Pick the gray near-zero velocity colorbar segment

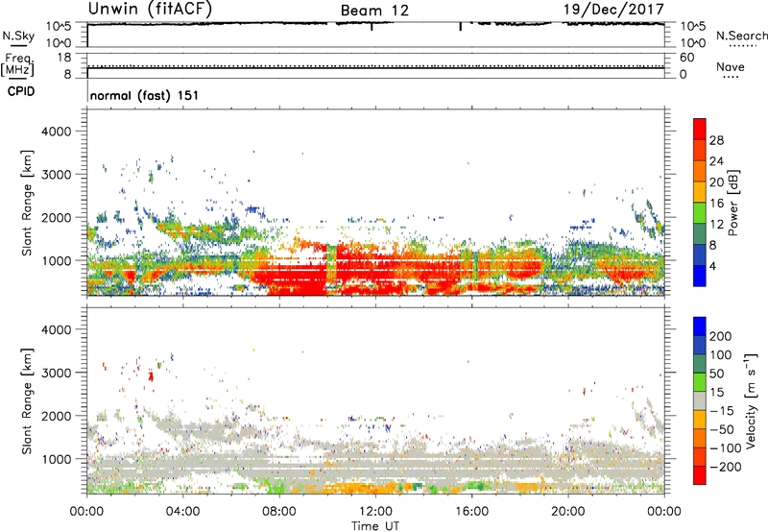click(700, 400)
